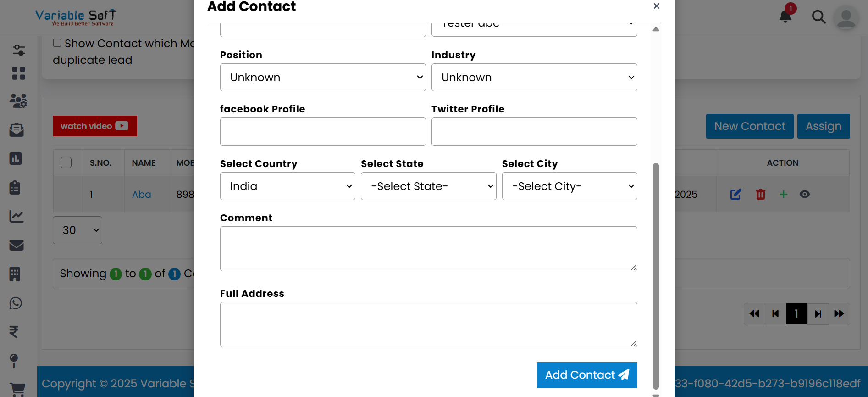Edit the contact Aba using the pencil icon
This screenshot has width=868, height=397.
pos(735,194)
